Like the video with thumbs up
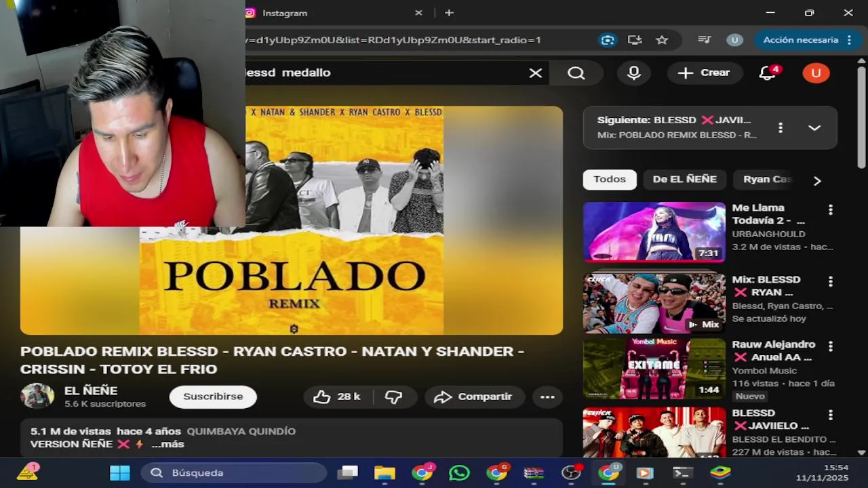The width and height of the screenshot is (868, 488). coord(337,396)
